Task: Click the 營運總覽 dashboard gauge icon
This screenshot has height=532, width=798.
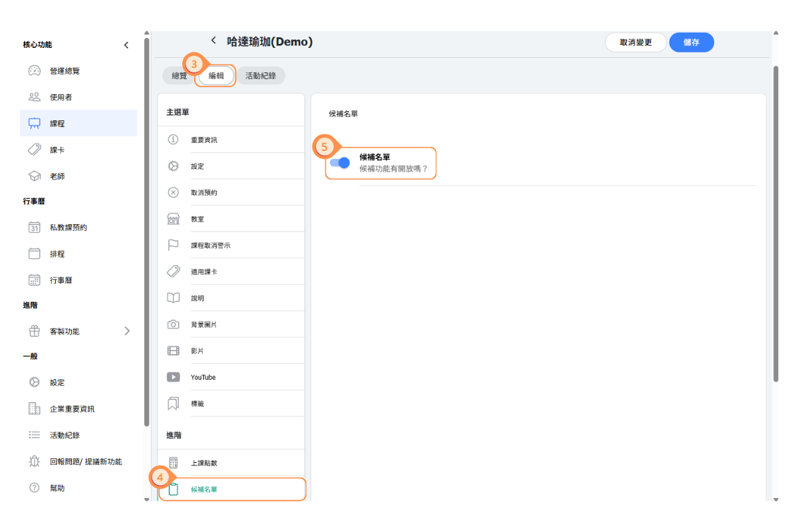Action: coord(35,71)
